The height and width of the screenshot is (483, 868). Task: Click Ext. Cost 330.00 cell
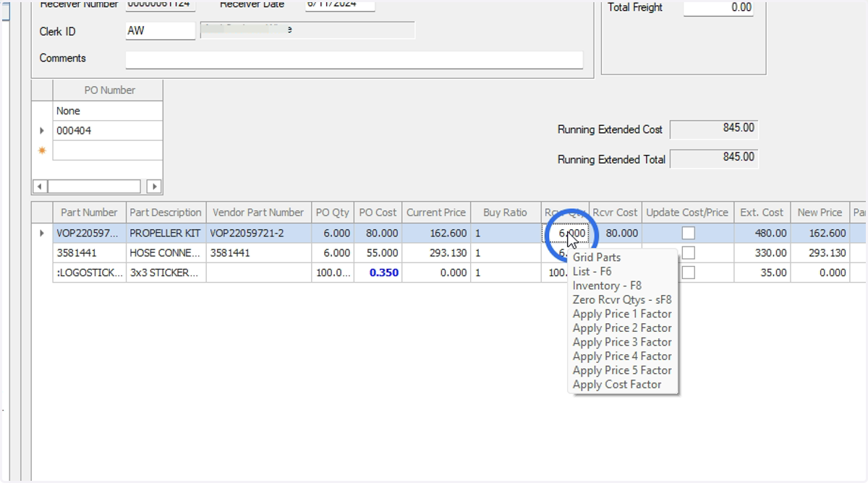(762, 253)
